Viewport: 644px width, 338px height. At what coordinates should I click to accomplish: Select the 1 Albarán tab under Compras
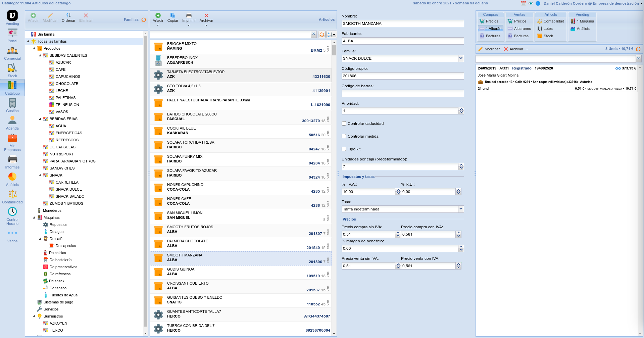491,29
